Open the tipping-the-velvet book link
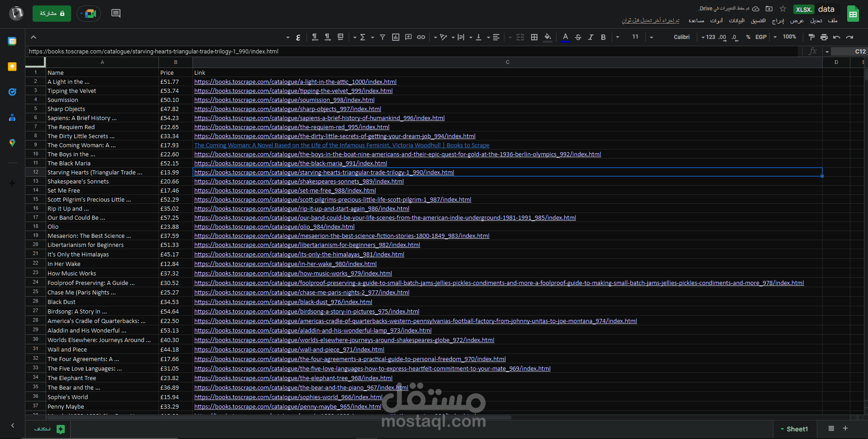This screenshot has height=439, width=868. pyautogui.click(x=293, y=91)
